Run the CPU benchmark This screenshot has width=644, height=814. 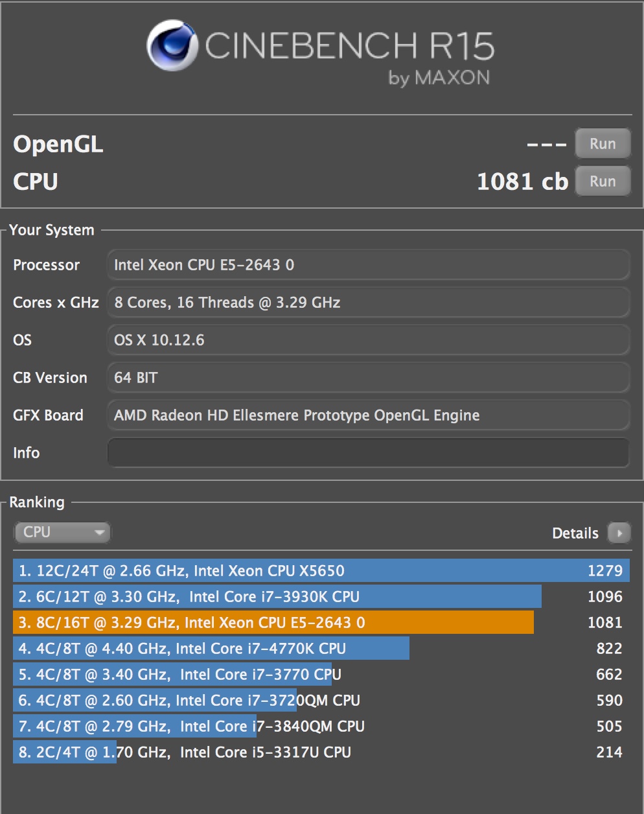click(x=602, y=181)
